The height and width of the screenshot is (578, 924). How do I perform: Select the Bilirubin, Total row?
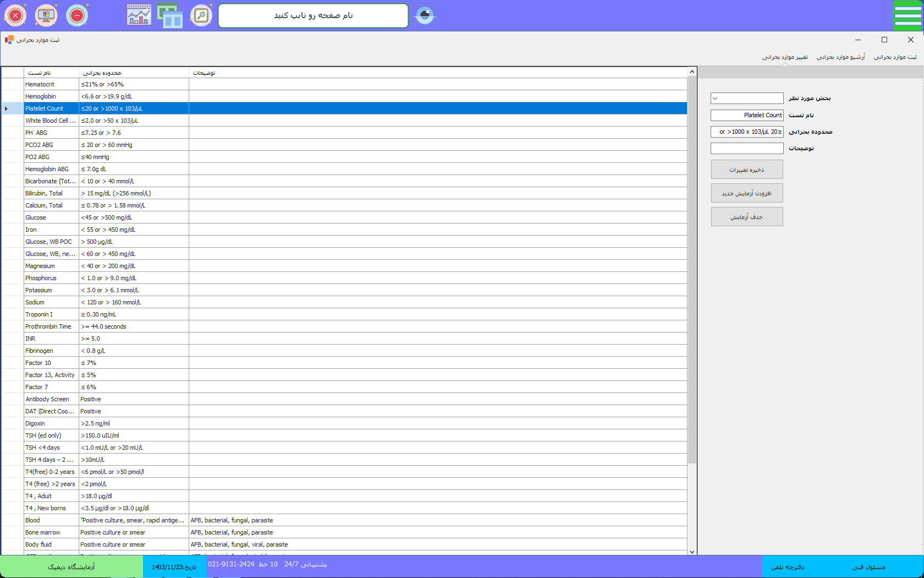(x=344, y=193)
